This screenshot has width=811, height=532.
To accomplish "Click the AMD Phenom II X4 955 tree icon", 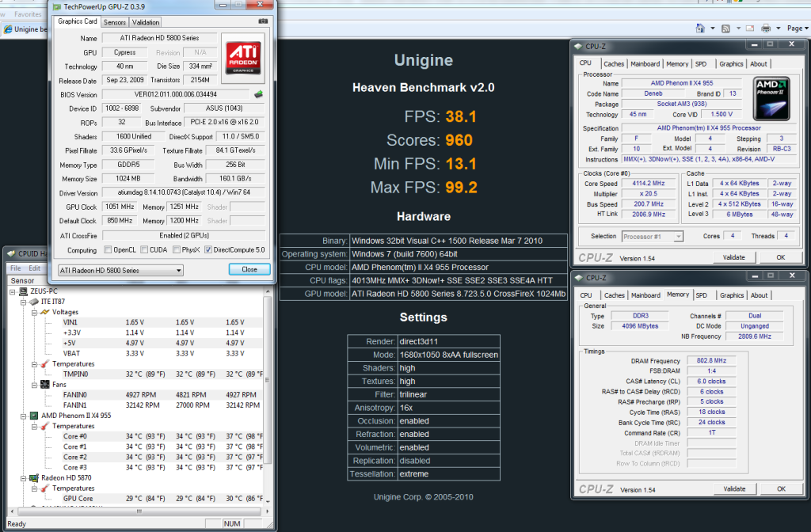I will 34,416.
